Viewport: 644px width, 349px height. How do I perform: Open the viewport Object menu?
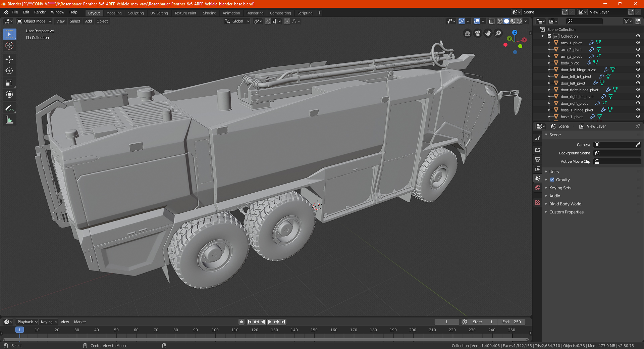(x=102, y=21)
